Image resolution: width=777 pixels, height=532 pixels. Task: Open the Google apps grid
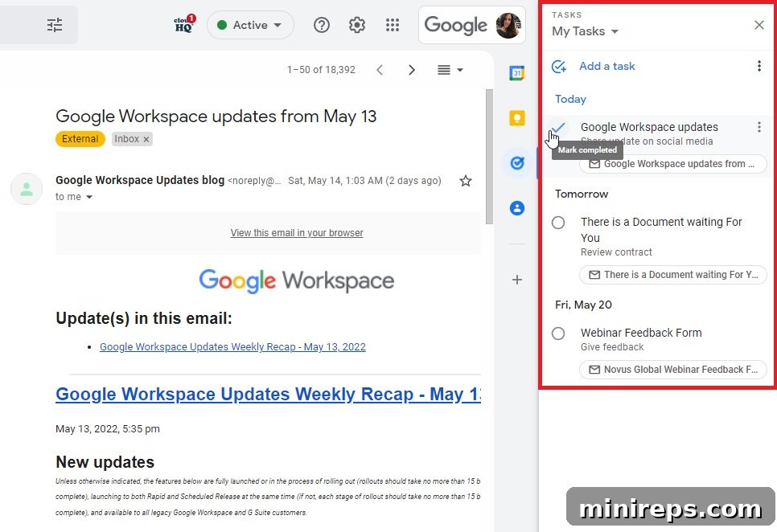click(393, 25)
